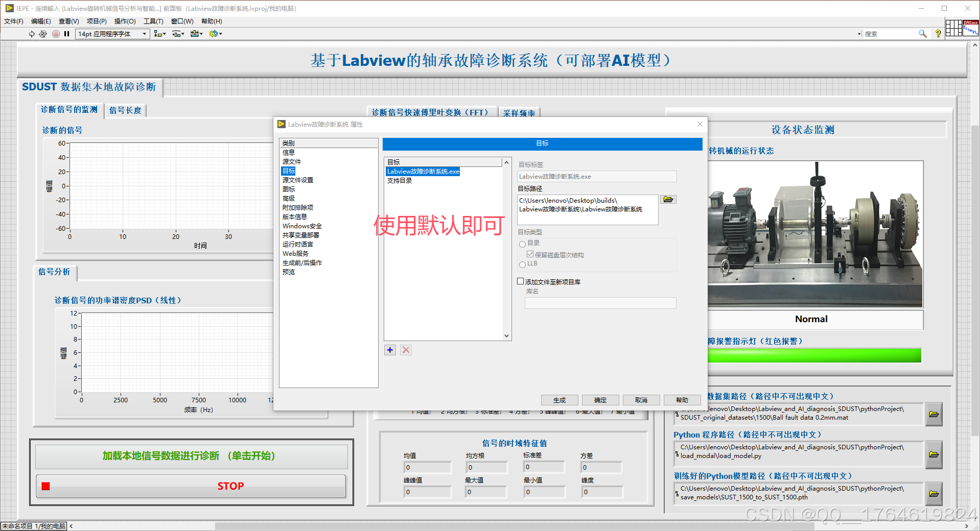
Task: Open the 查看(V) menu
Action: coord(68,21)
